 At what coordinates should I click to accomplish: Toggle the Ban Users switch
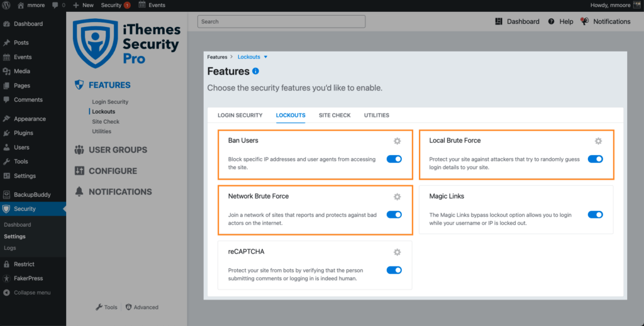click(394, 159)
